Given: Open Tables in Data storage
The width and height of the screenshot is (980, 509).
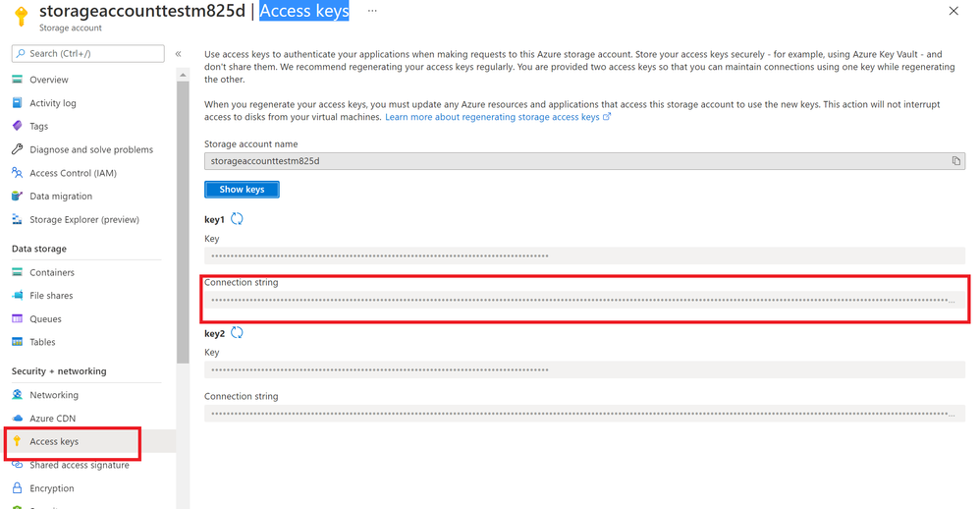Looking at the screenshot, I should coord(42,342).
